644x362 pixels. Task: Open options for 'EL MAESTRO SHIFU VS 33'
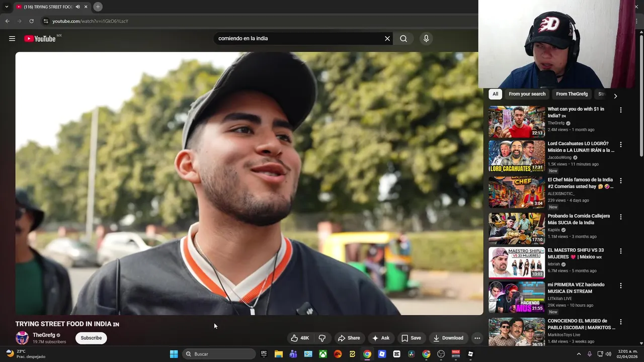[620, 251]
